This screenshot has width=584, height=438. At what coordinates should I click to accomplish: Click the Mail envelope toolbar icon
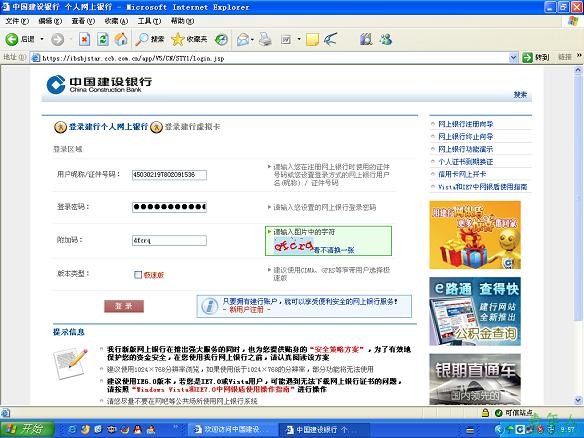(x=243, y=39)
